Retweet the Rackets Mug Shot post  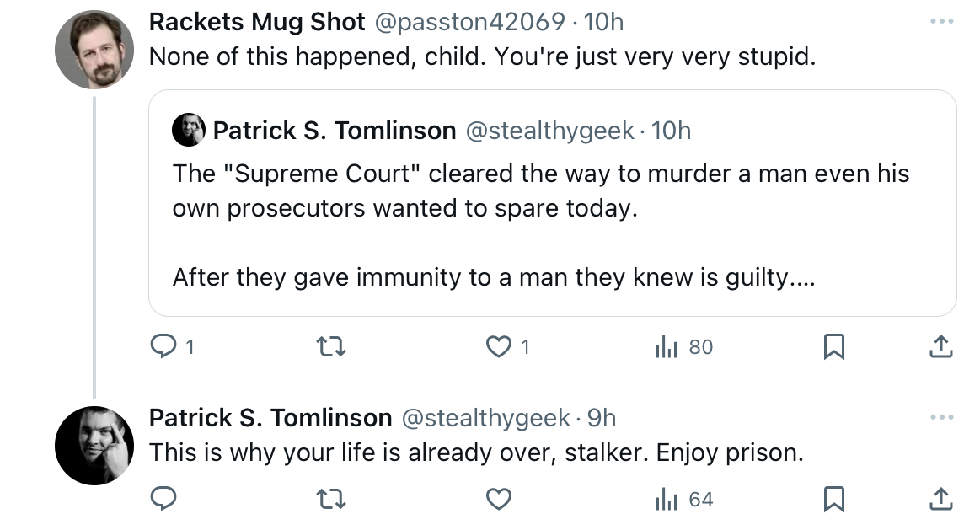pos(330,346)
